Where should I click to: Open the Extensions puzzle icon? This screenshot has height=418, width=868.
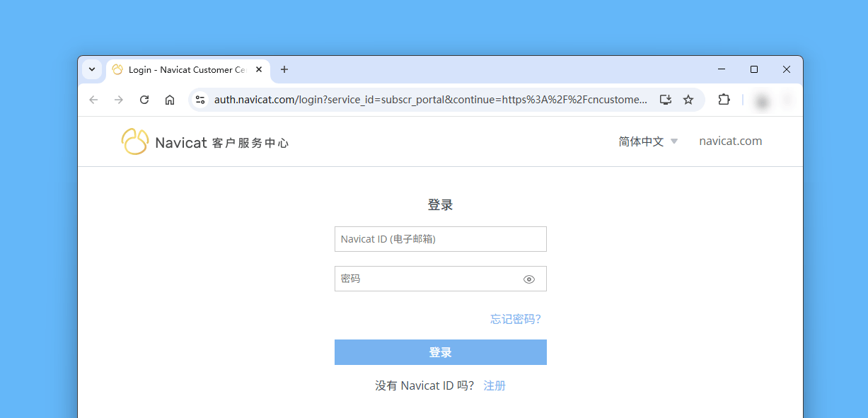724,100
